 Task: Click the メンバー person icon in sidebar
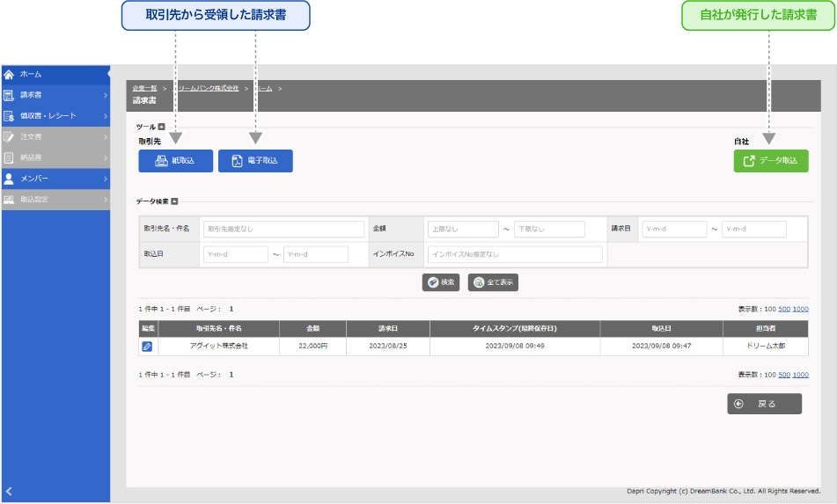(x=9, y=179)
